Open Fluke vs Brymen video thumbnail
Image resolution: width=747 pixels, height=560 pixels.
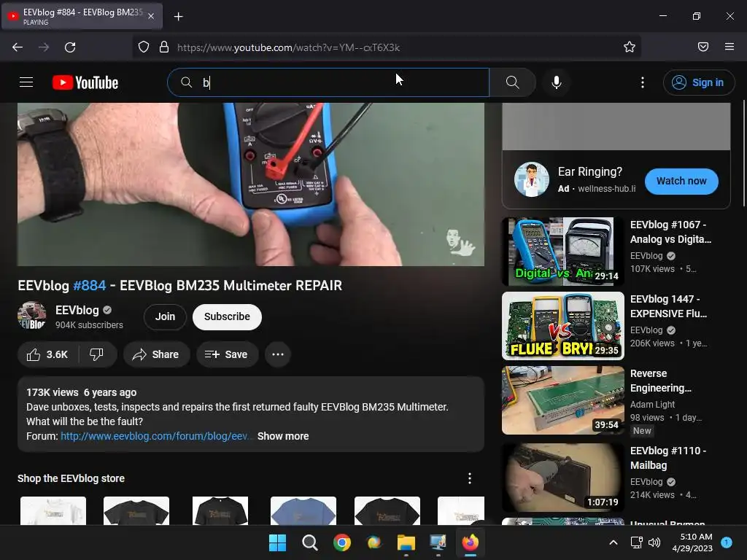coord(563,326)
